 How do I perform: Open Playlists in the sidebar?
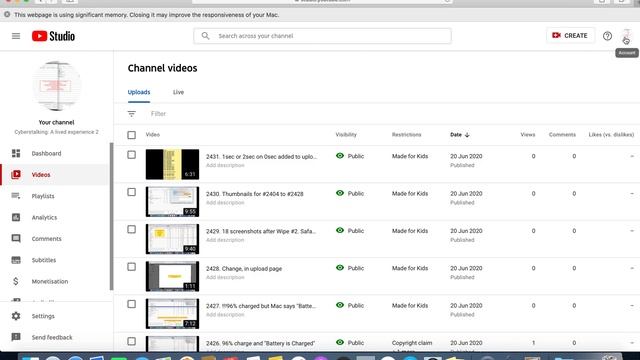(43, 196)
